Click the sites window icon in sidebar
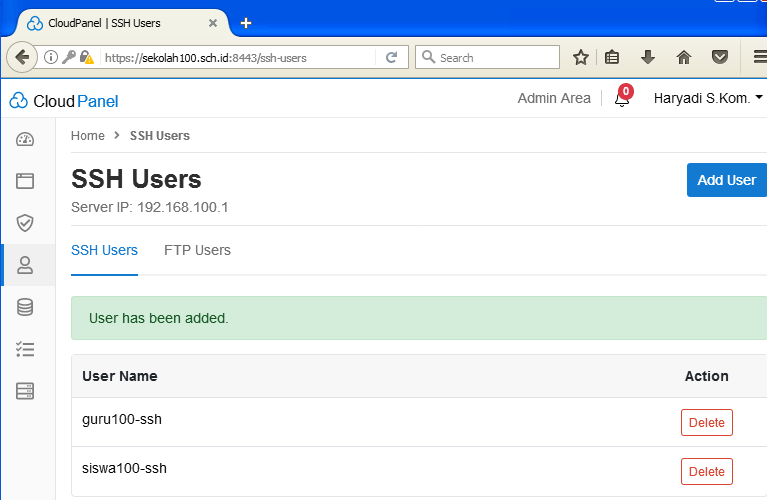Screen dimensions: 767x500 25,181
